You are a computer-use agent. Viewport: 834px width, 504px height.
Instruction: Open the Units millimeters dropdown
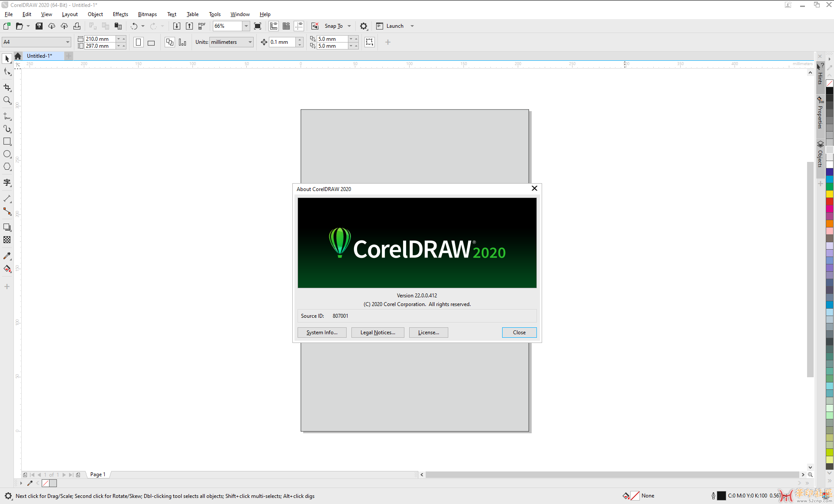250,42
